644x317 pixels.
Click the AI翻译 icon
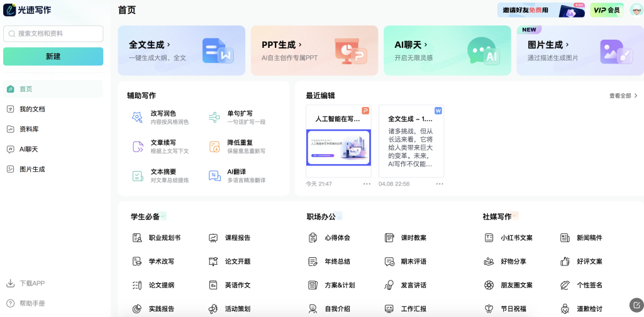coord(214,175)
